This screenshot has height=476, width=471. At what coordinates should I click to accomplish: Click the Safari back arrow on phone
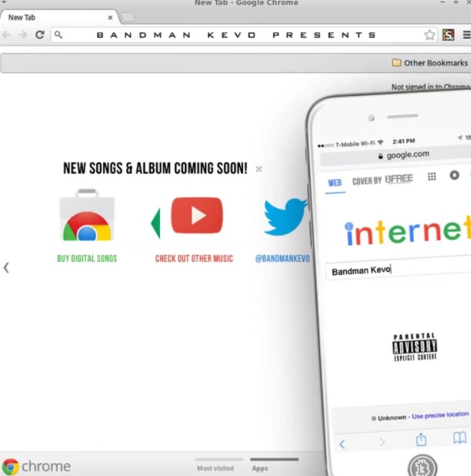tap(342, 444)
